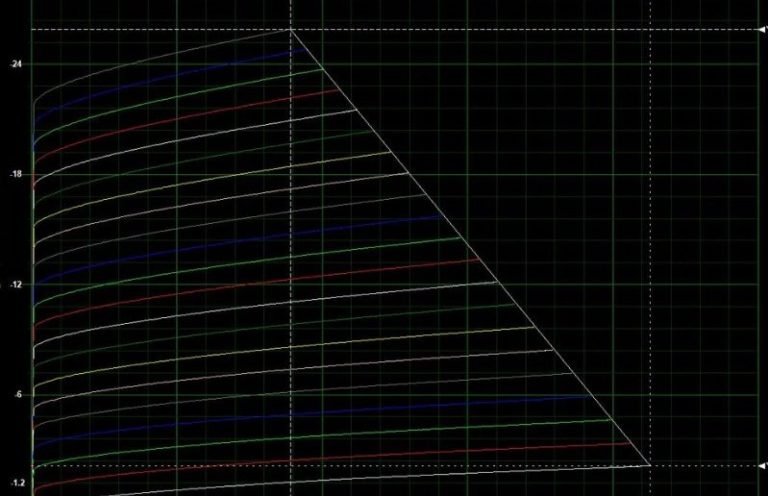This screenshot has height=496, width=768.
Task: Click the lower horizontal cursor triangle handle
Action: click(761, 465)
